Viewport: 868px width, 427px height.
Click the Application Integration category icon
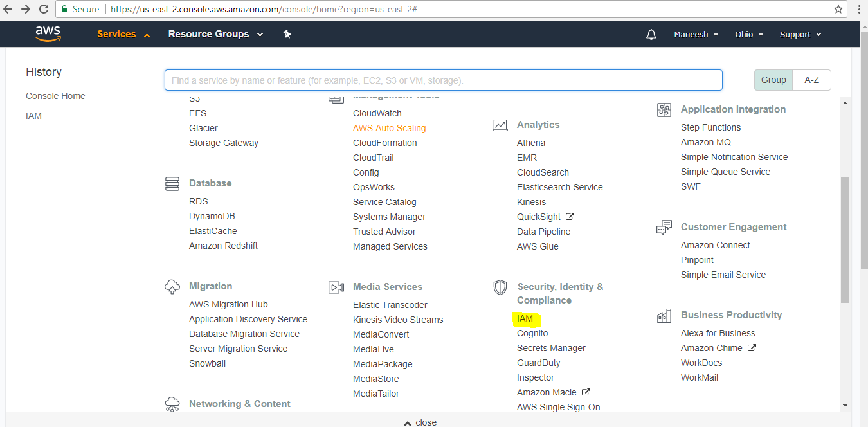[x=664, y=110]
